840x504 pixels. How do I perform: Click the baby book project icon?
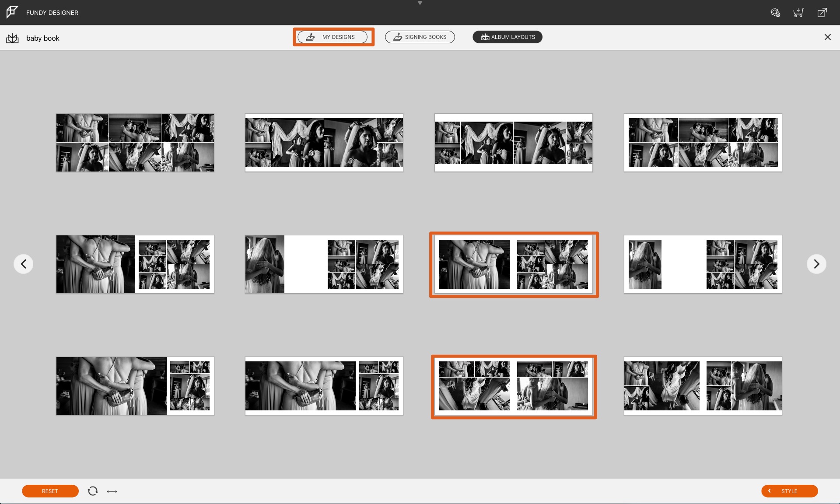pyautogui.click(x=12, y=38)
